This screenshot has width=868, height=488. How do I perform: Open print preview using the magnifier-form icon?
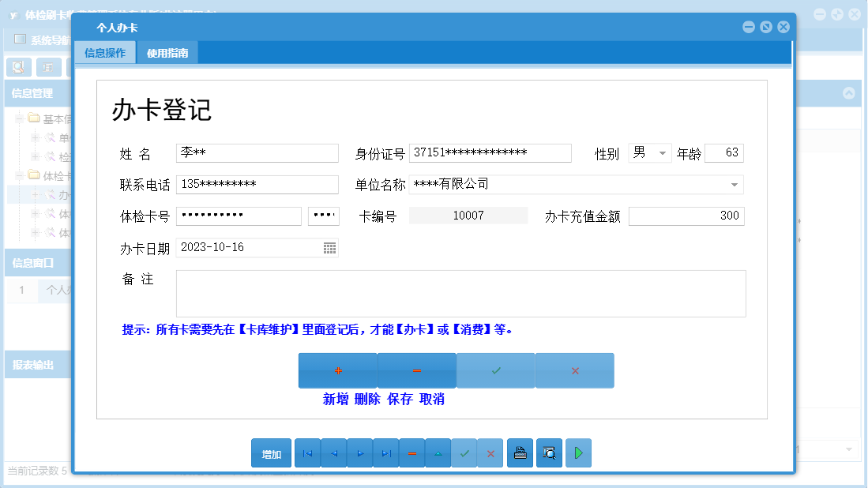coord(549,452)
